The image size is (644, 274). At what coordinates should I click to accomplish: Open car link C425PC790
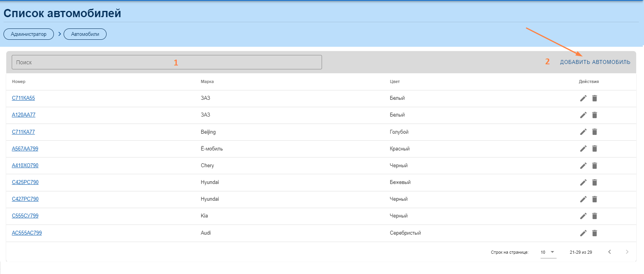(x=25, y=182)
